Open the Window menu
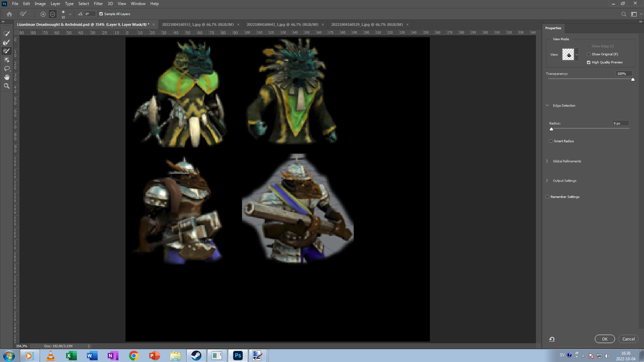Viewport: 644px width, 362px height. [138, 4]
